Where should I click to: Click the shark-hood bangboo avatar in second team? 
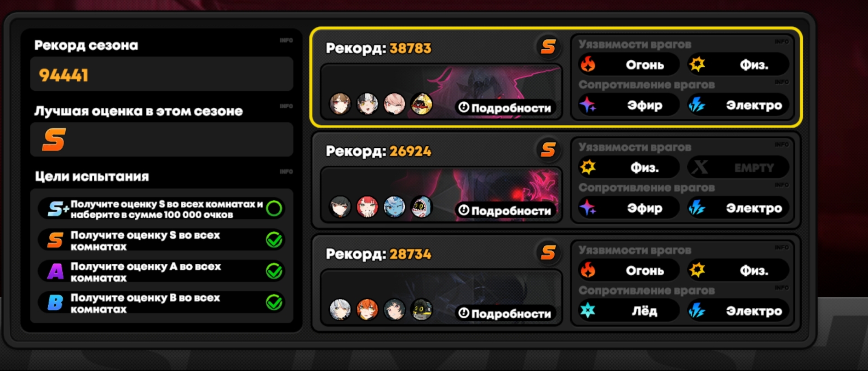click(421, 207)
